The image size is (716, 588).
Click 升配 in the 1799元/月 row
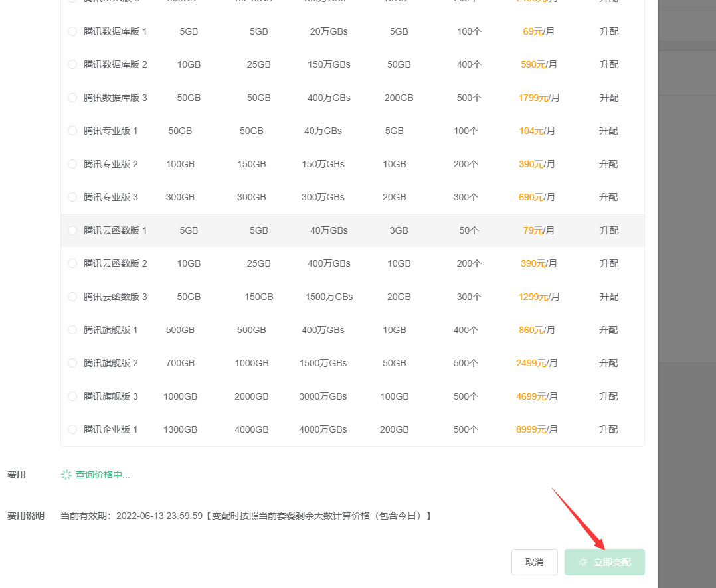(x=608, y=98)
